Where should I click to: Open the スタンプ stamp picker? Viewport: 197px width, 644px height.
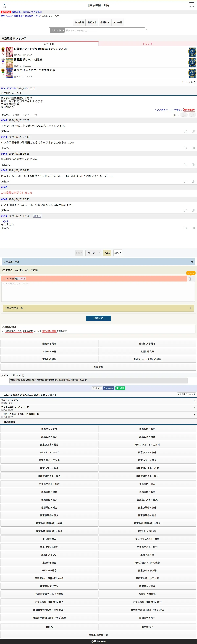click(x=191, y=273)
